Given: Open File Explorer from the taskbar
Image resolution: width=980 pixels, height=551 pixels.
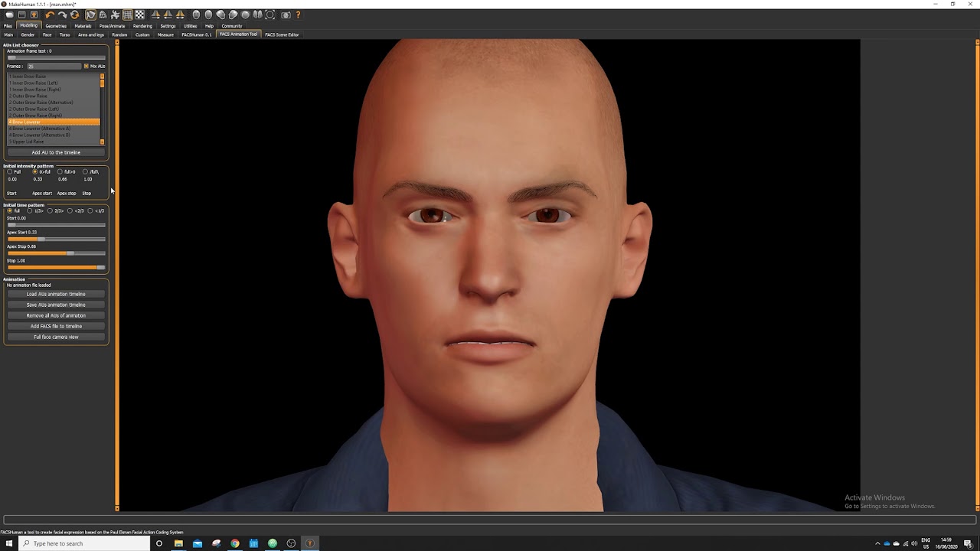Looking at the screenshot, I should coord(178,543).
